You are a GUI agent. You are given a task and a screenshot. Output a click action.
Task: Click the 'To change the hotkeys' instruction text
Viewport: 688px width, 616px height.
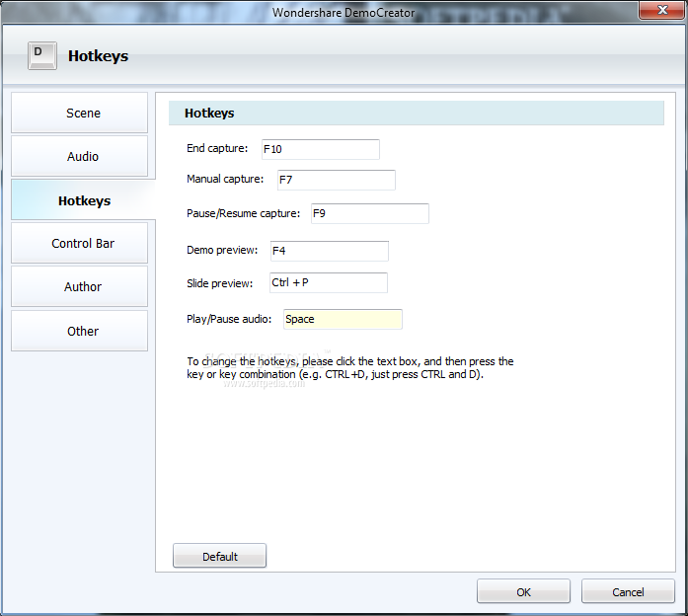click(x=350, y=367)
